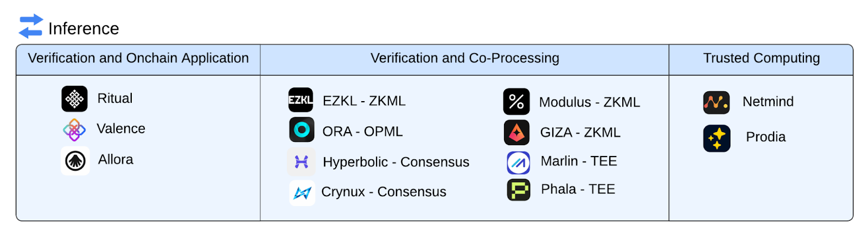
Task: Open the Phala green logo icon
Action: [x=519, y=190]
